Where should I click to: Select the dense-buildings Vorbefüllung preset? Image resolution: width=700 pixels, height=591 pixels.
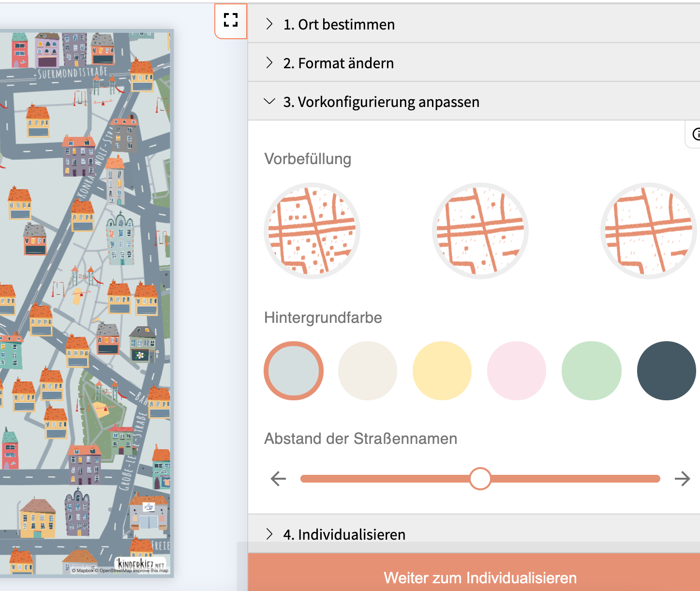(312, 231)
